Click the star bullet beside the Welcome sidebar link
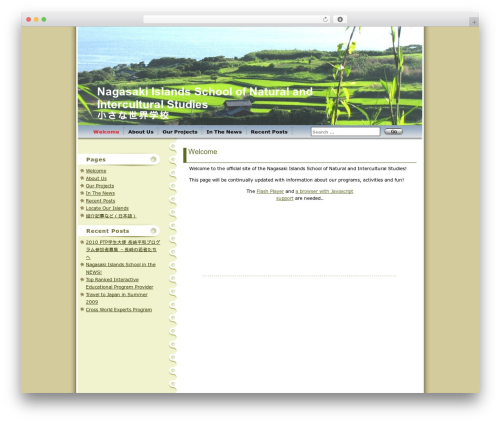Image resolution: width=500 pixels, height=423 pixels. pos(82,171)
